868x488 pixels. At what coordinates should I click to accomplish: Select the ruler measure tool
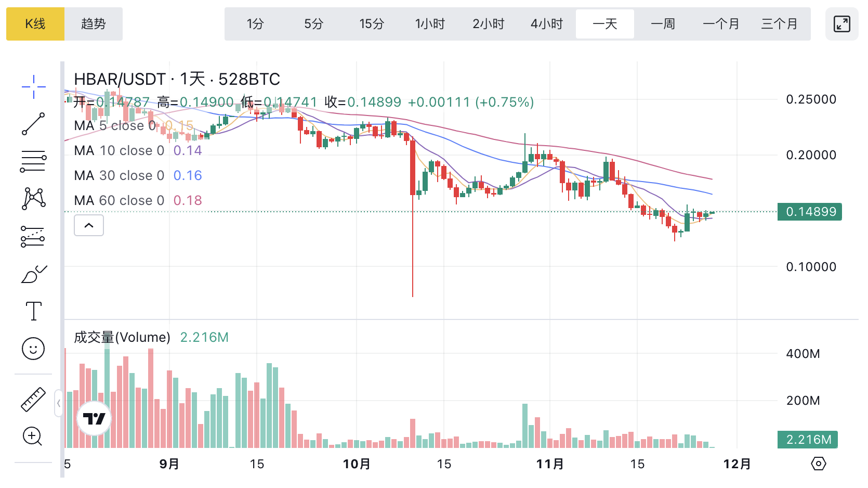coord(34,400)
